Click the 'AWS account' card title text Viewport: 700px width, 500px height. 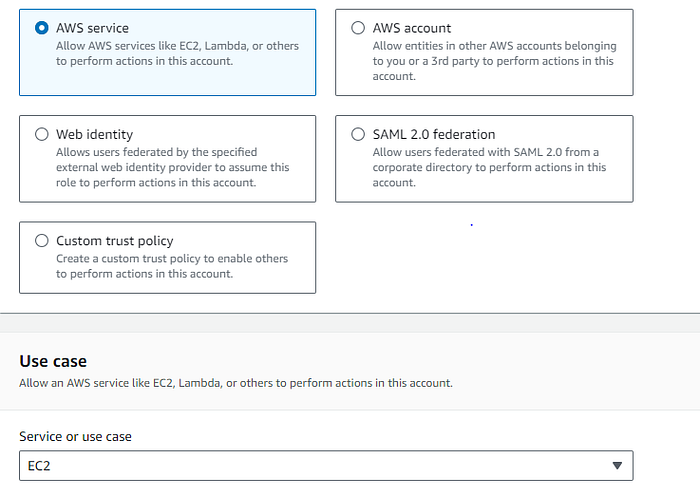pyautogui.click(x=412, y=28)
